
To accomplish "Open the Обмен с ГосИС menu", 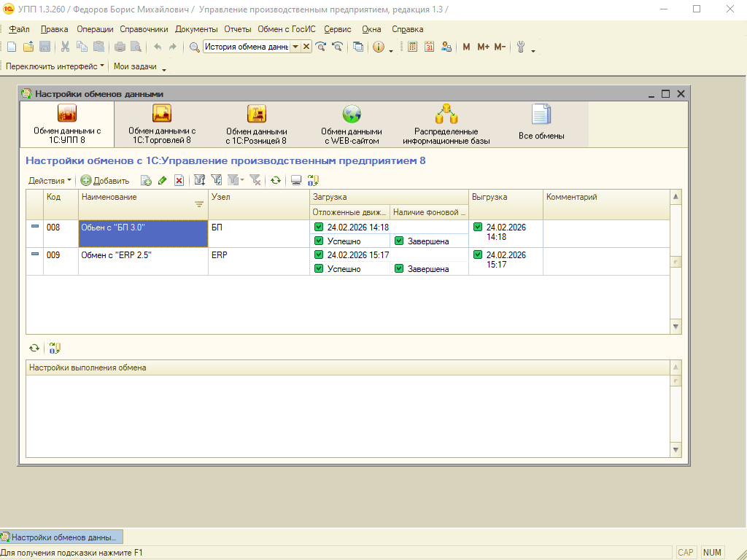I will (x=286, y=29).
